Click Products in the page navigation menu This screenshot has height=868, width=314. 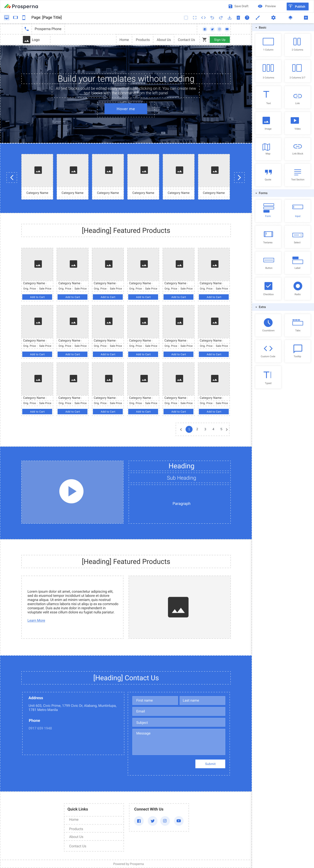(143, 40)
